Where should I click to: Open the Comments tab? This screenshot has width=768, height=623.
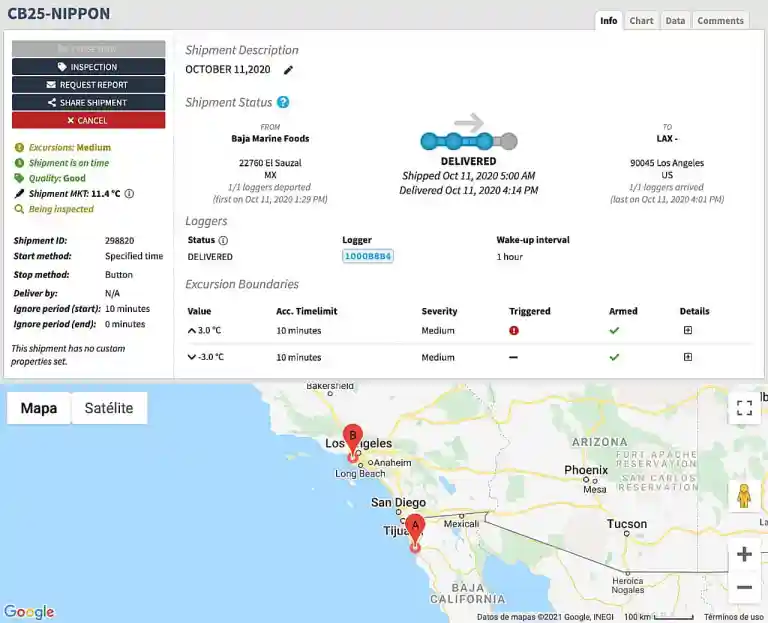tap(720, 21)
